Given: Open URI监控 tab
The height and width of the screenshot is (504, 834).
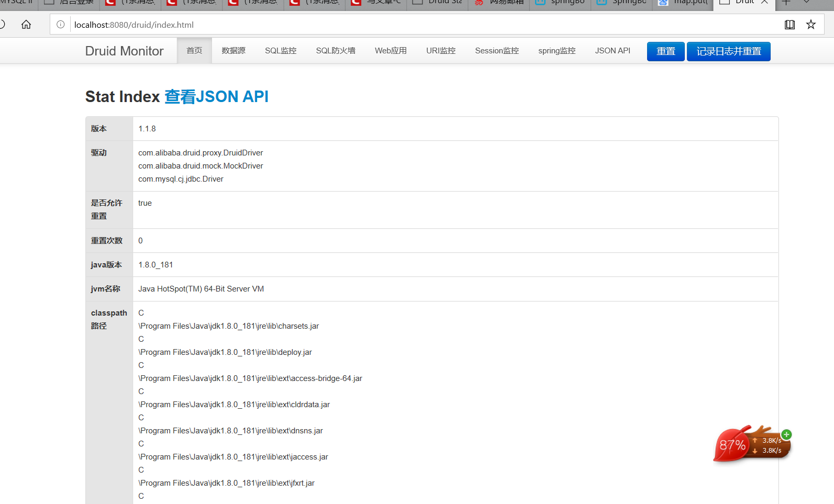Looking at the screenshot, I should [x=441, y=51].
